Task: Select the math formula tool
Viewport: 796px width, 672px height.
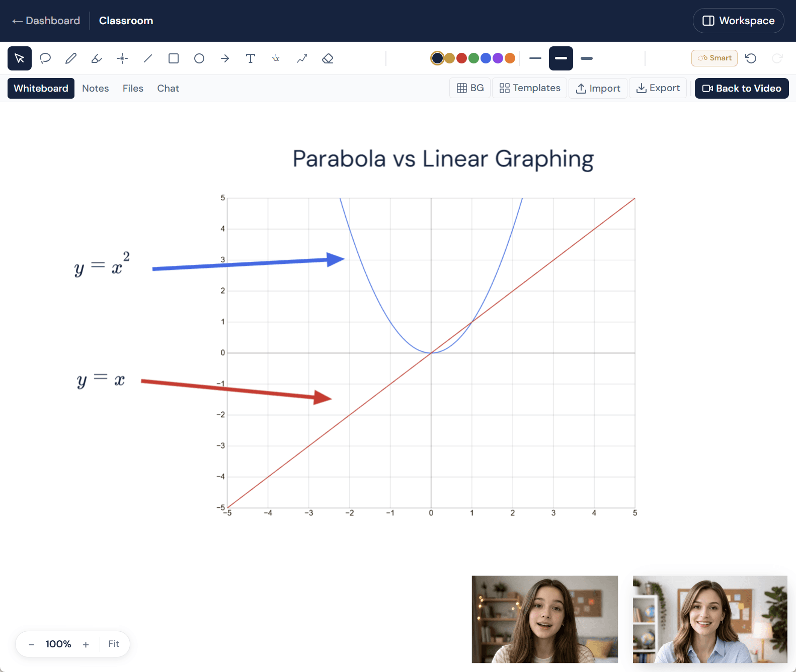Action: click(x=276, y=58)
